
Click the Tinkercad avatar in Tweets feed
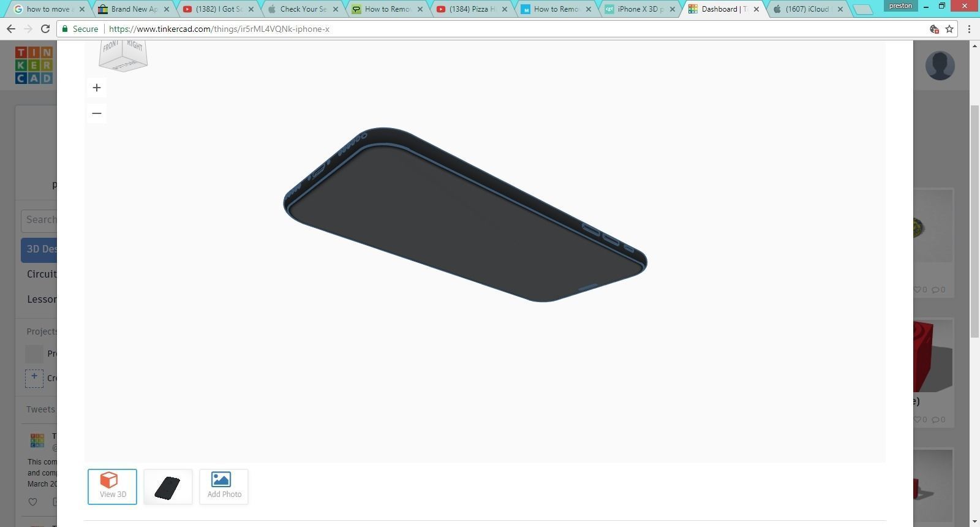click(x=37, y=441)
